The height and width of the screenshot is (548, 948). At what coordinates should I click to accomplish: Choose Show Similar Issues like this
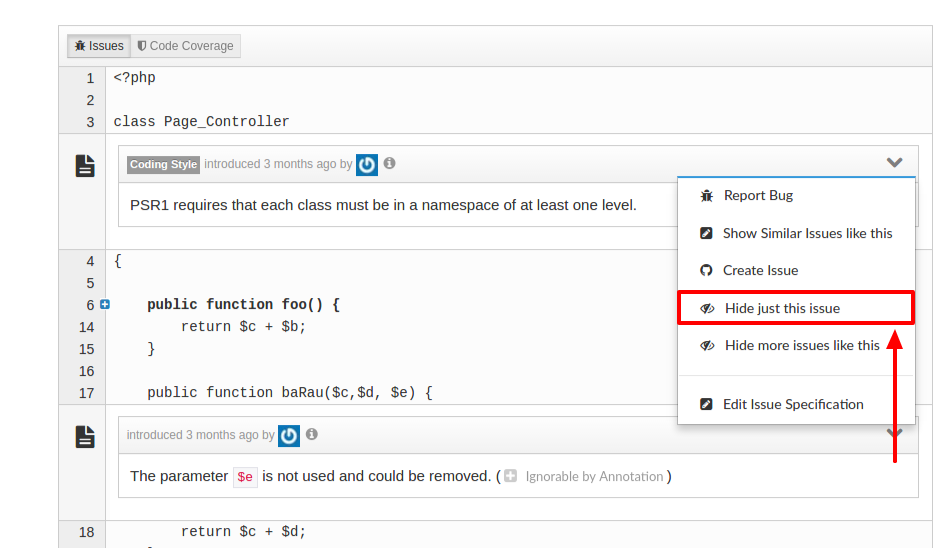tap(796, 233)
